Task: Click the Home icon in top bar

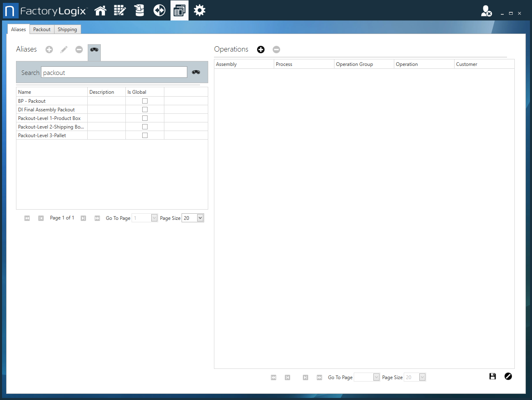Action: click(100, 11)
